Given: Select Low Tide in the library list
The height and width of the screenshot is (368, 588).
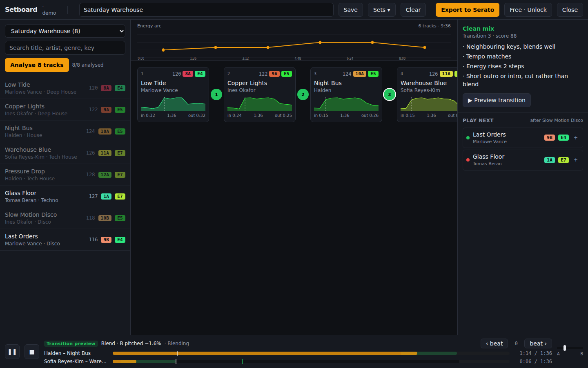Looking at the screenshot, I should [x=65, y=88].
